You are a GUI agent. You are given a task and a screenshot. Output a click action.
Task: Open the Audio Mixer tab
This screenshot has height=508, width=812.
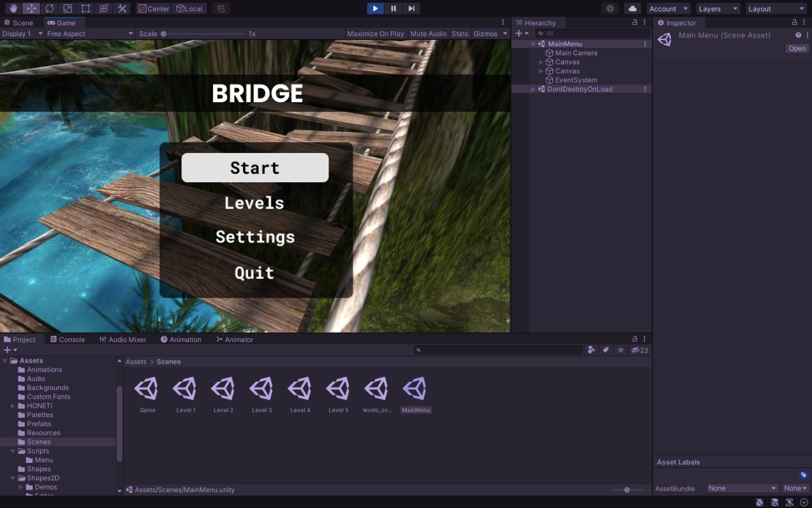(123, 339)
